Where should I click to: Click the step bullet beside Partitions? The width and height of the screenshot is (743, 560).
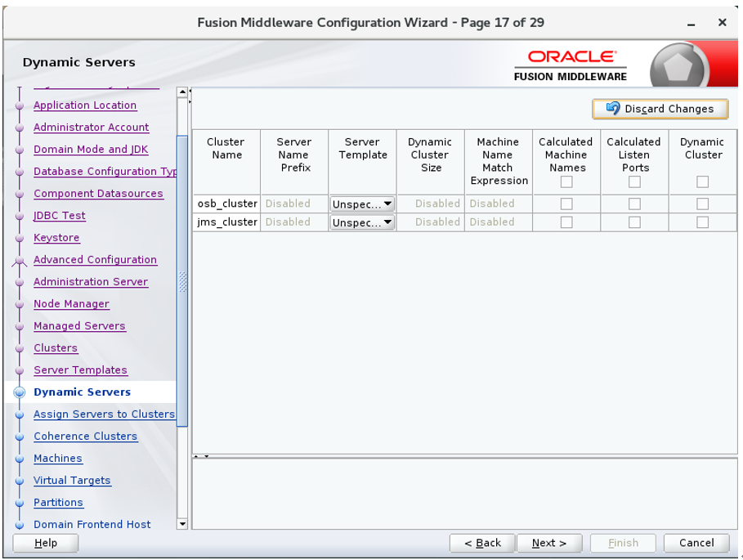coord(20,503)
